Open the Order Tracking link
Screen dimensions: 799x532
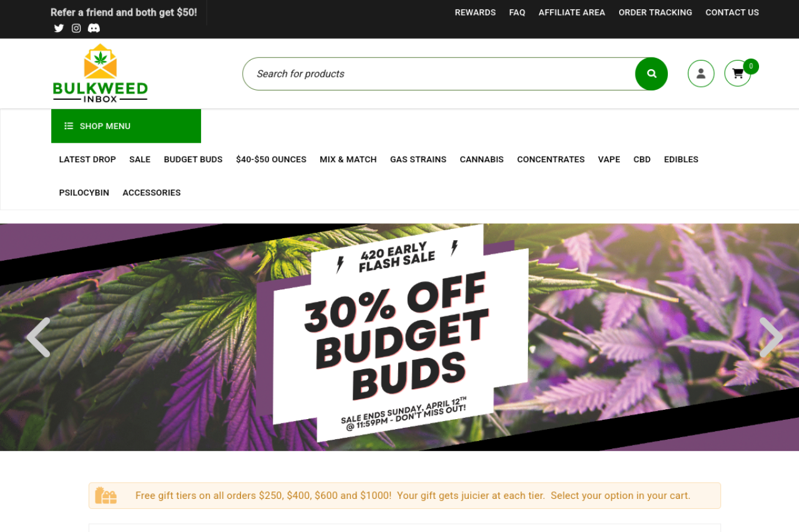point(655,12)
